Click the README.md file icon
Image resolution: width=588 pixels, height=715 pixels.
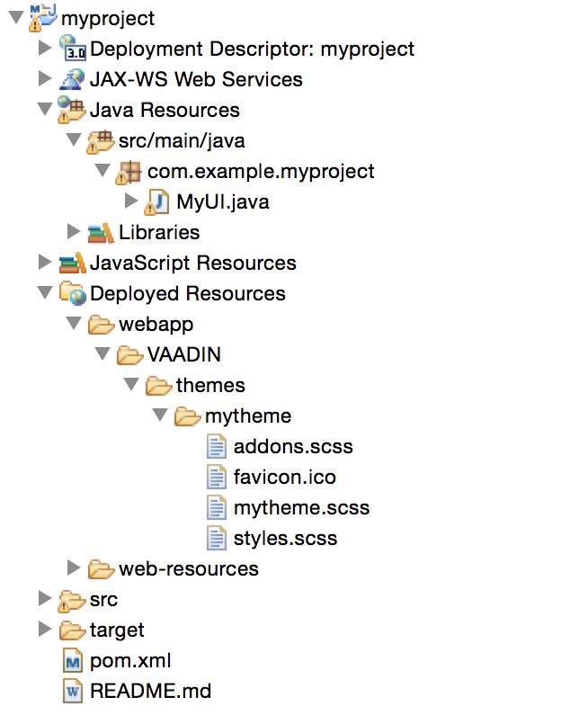tap(73, 692)
